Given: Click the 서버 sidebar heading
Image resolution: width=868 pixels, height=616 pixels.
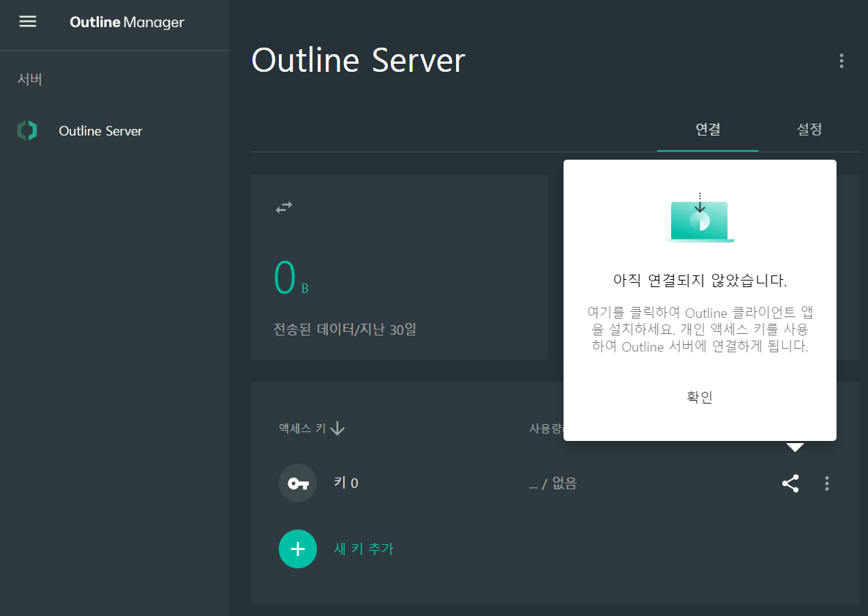Looking at the screenshot, I should (x=30, y=79).
